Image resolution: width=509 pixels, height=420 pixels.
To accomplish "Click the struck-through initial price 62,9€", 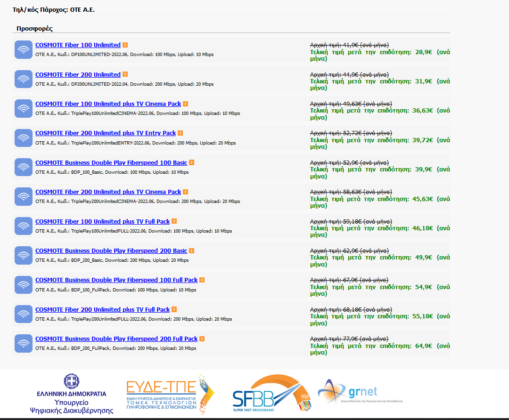I will tap(349, 250).
